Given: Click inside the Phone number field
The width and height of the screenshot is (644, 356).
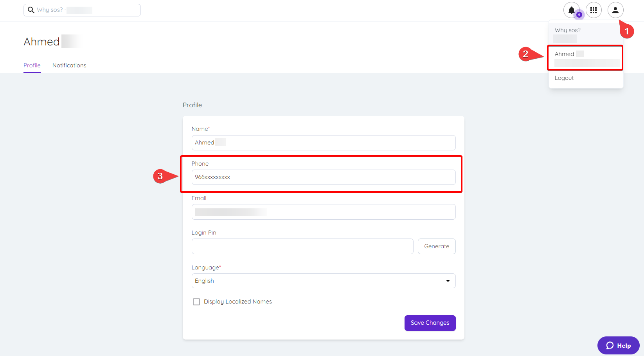Looking at the screenshot, I should click(323, 177).
